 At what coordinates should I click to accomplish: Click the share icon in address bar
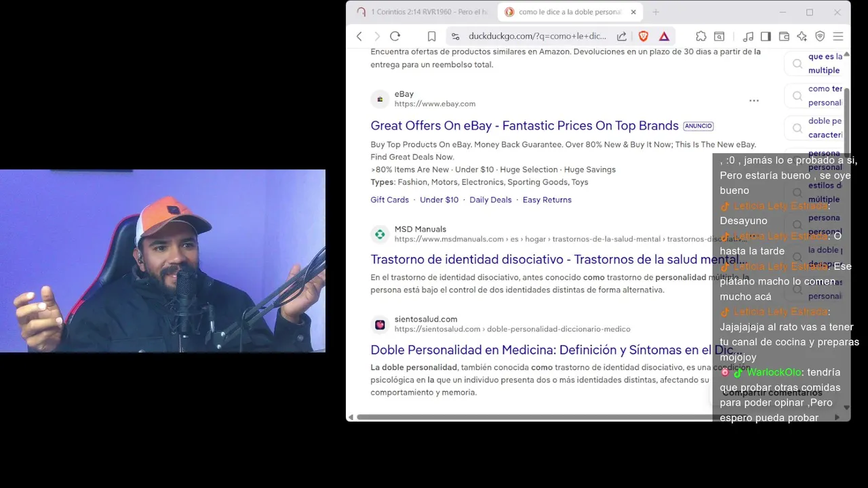[622, 36]
